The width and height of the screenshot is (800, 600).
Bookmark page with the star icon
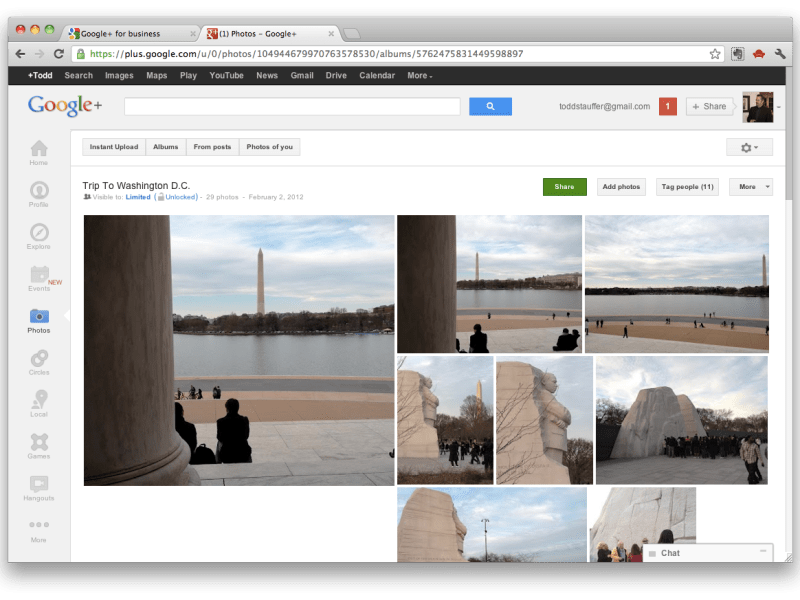click(x=715, y=54)
